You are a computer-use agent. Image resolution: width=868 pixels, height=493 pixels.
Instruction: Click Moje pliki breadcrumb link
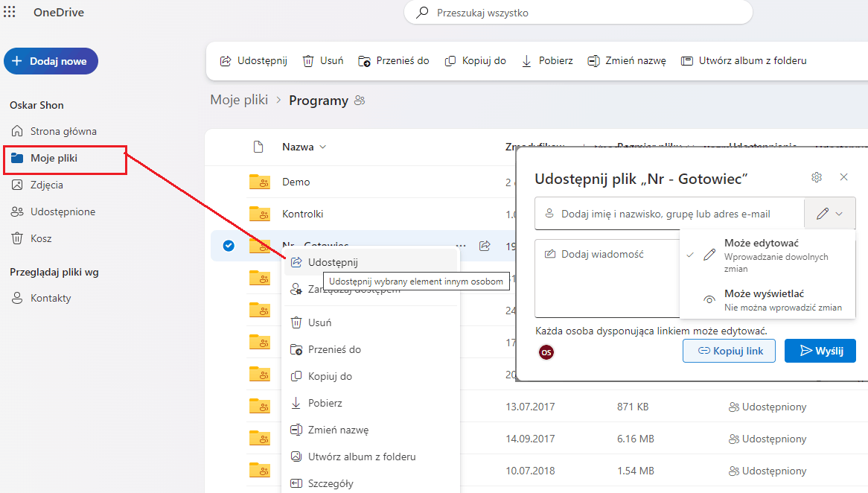point(239,100)
